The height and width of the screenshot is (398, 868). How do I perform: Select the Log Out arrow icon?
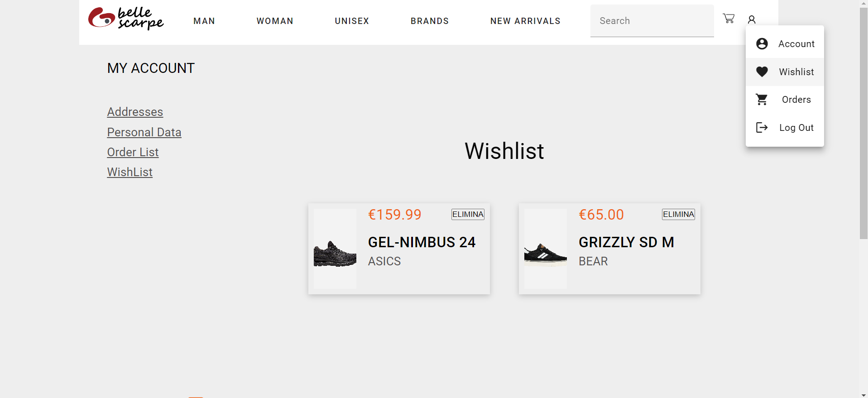[x=762, y=127]
